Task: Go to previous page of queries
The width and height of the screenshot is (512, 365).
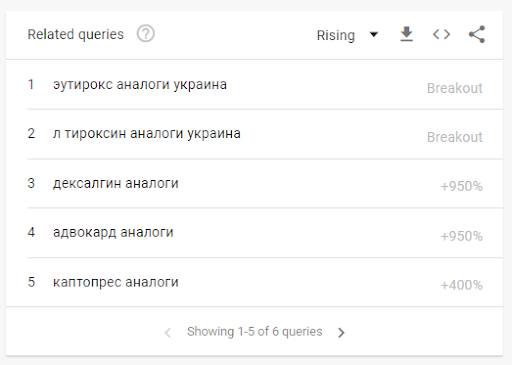Action: (x=168, y=332)
